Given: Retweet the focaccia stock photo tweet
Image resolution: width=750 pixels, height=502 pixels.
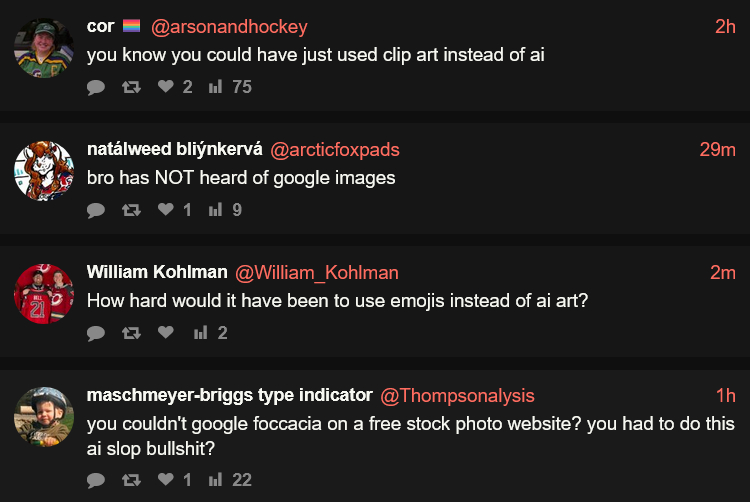Looking at the screenshot, I should pyautogui.click(x=130, y=480).
